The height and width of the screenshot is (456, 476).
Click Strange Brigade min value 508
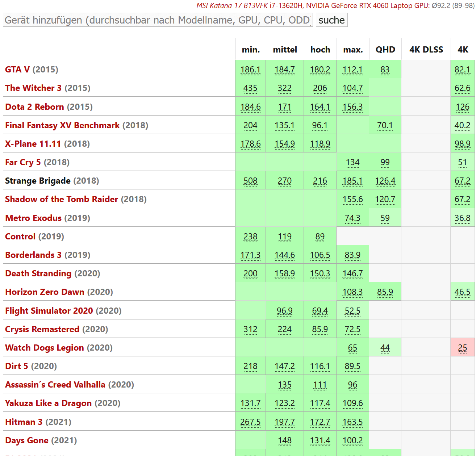coord(250,181)
